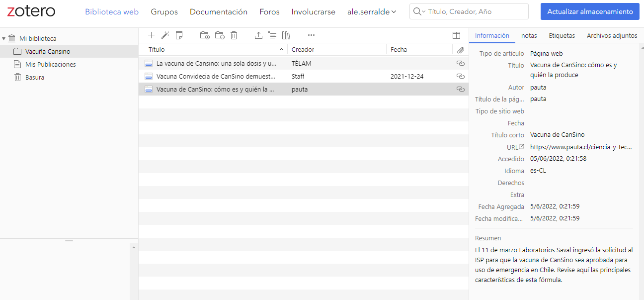Screen dimensions: 644x300
Task: Click the Vacuña Cansino folder icon
Action: click(x=17, y=51)
